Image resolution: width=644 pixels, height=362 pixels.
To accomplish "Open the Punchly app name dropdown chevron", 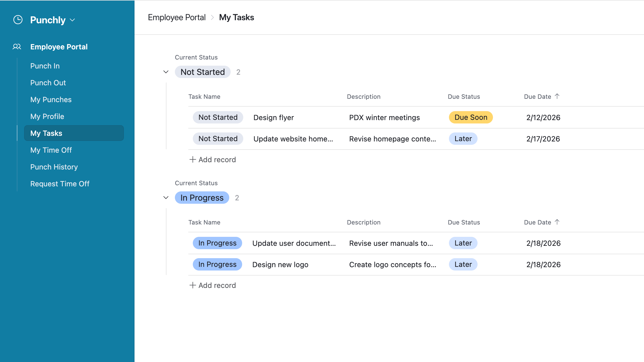I will click(72, 20).
